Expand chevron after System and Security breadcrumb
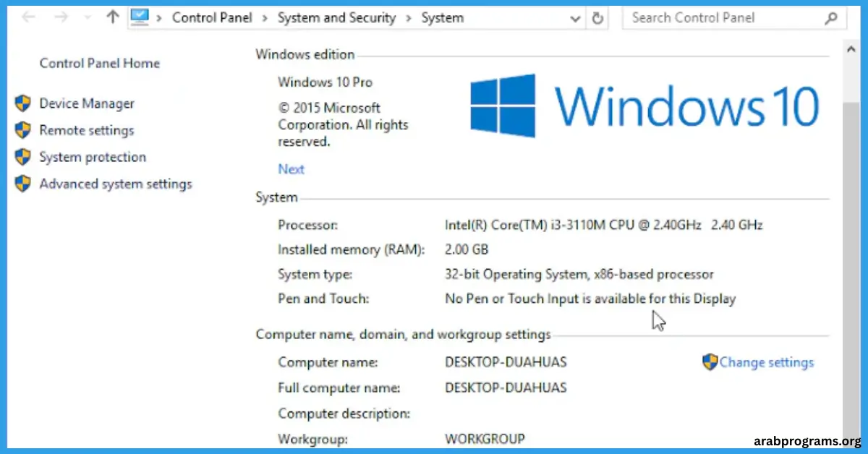 coord(407,18)
